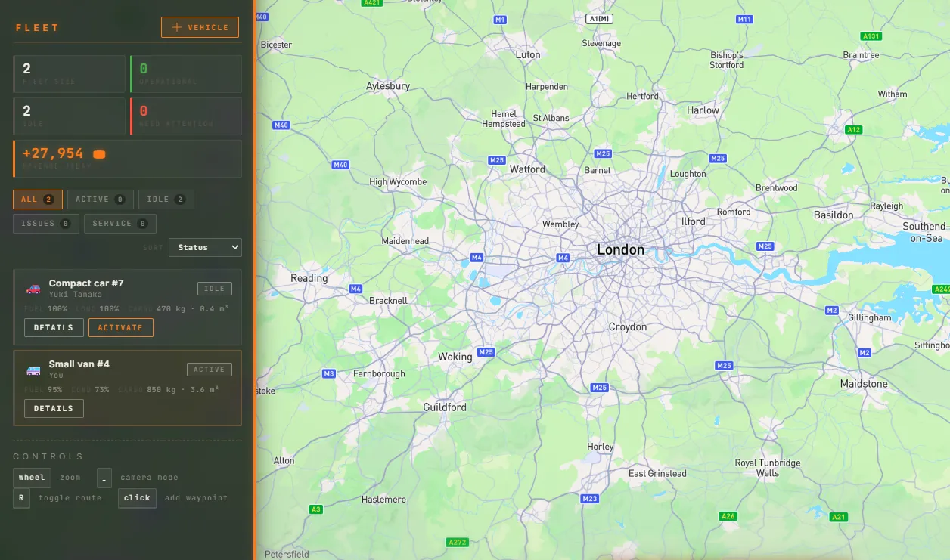Viewport: 950px width, 560px height.
Task: Click the M4 road badge near Reading
Action: 355,289
